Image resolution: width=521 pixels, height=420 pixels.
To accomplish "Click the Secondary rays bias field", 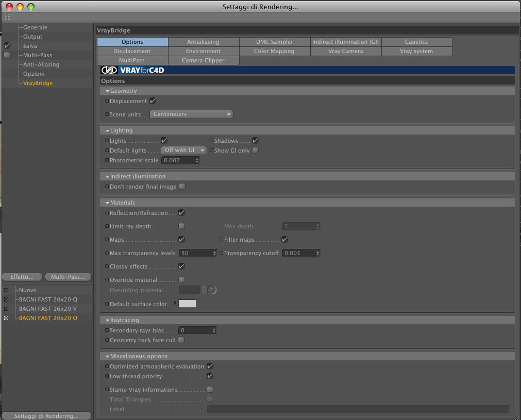I will point(197,330).
